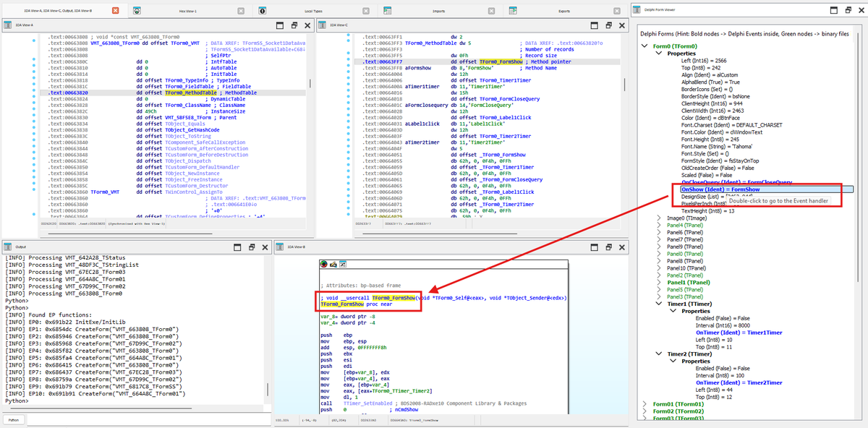Select OnCloseQuery = FormCloseQuery event row
Viewport: 868px width, 428px height.
click(x=736, y=182)
